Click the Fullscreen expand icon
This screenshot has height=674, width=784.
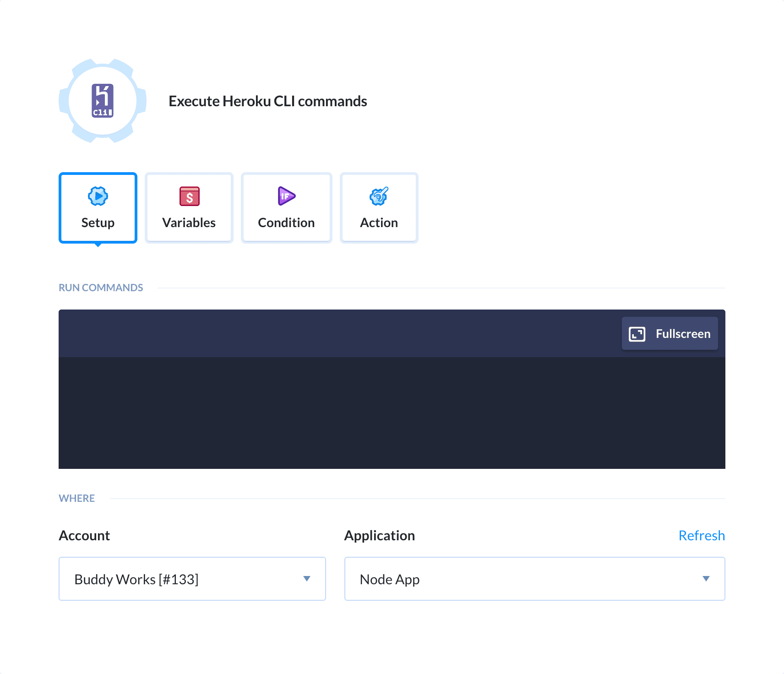pyautogui.click(x=636, y=334)
